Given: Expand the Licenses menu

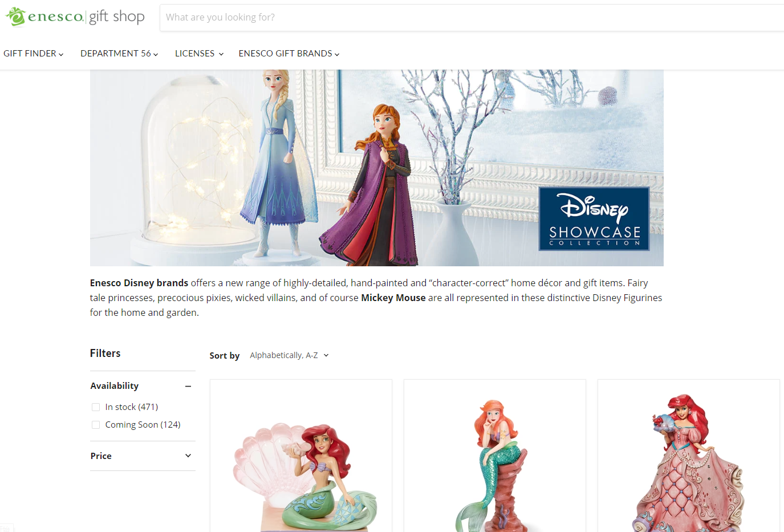Looking at the screenshot, I should tap(199, 54).
